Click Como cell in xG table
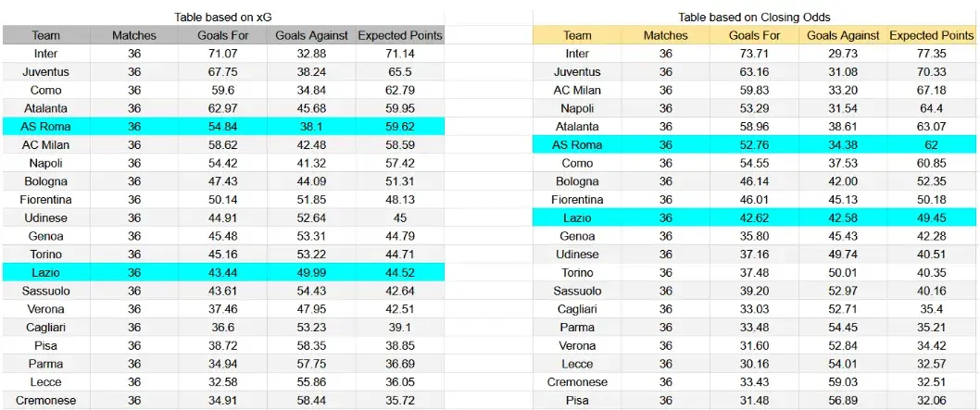The width and height of the screenshot is (980, 410). pos(46,91)
